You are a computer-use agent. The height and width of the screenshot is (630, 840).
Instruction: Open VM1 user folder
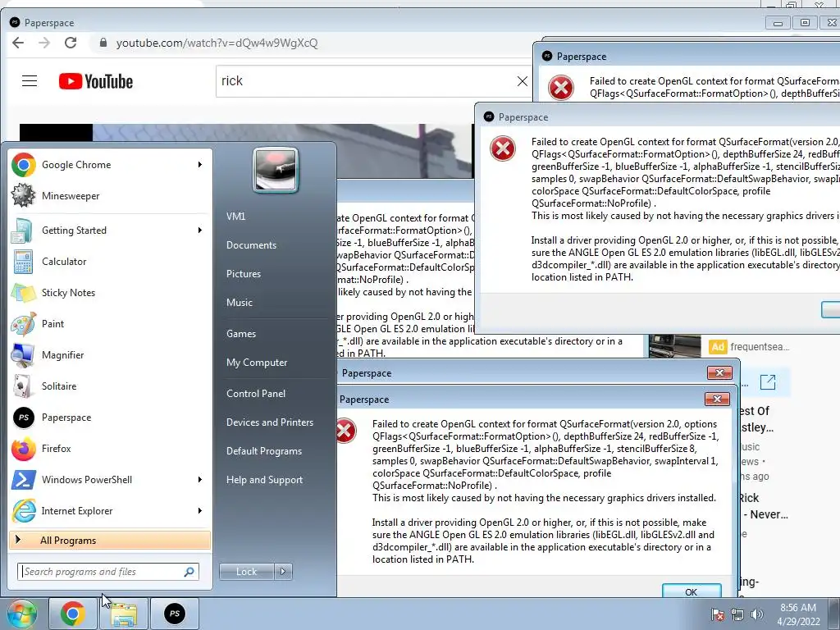point(235,217)
